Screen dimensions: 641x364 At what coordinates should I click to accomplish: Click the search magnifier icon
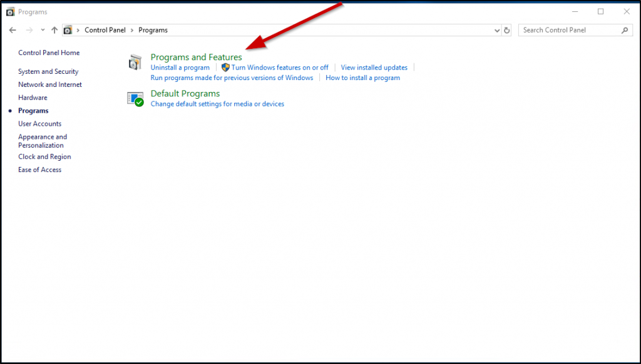(624, 30)
